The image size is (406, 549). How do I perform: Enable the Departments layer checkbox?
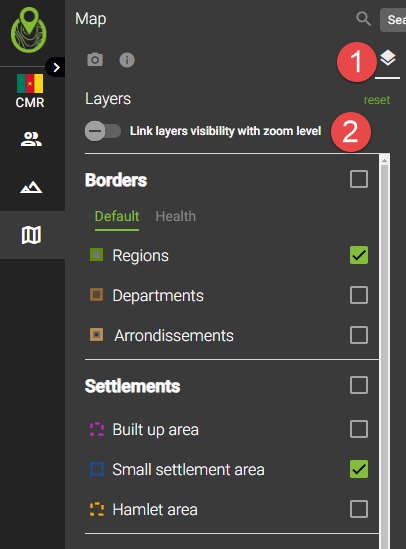[x=359, y=295]
